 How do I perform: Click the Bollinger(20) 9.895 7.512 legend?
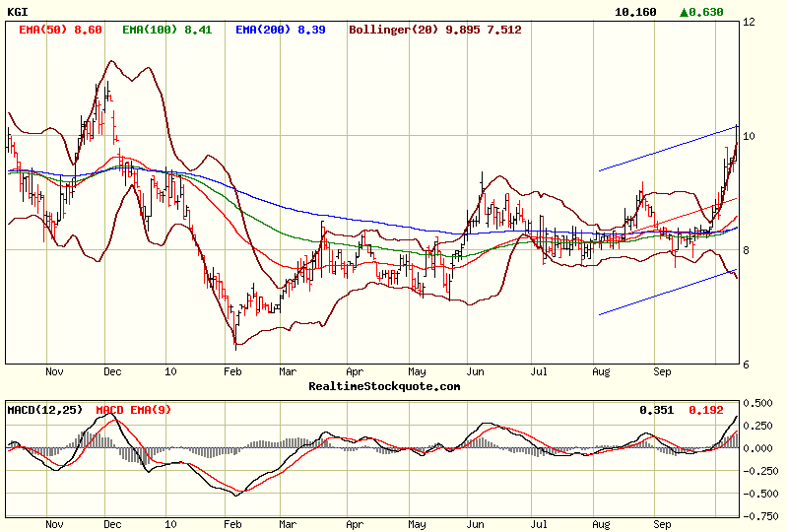pyautogui.click(x=435, y=30)
